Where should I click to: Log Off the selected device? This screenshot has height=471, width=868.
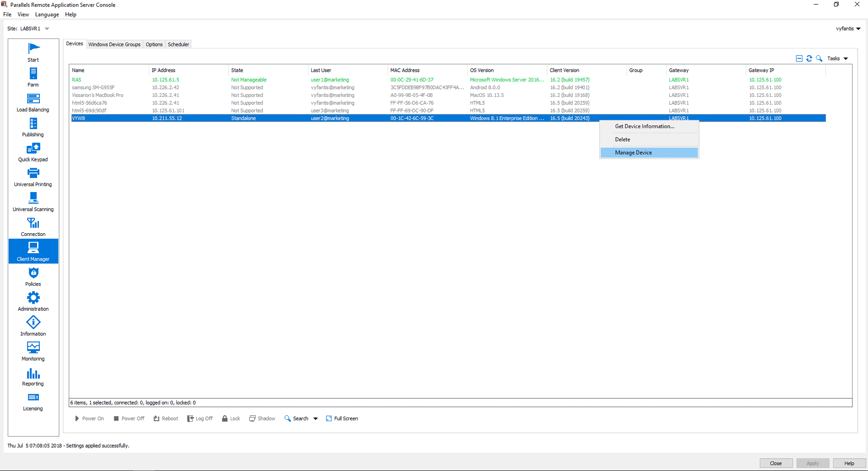point(200,418)
